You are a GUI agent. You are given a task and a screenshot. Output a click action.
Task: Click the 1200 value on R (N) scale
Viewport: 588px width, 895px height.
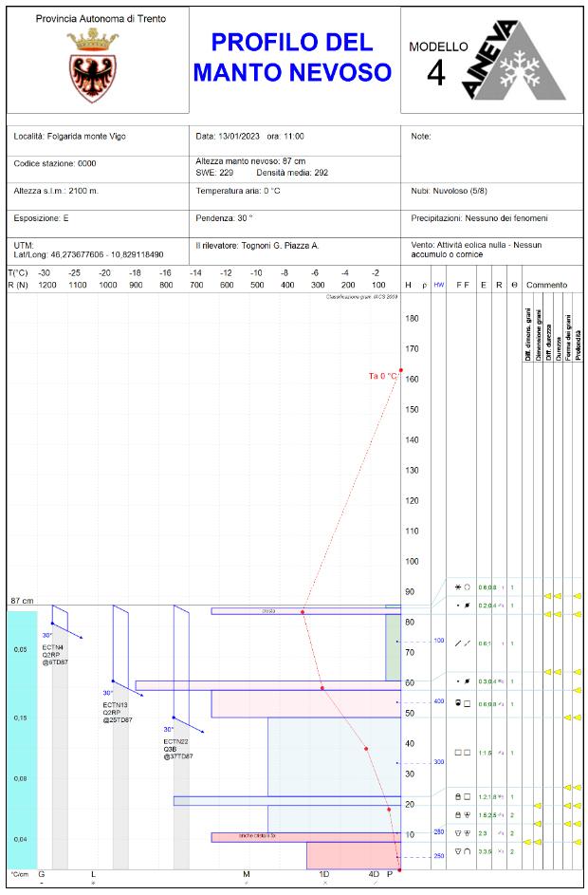pos(46,285)
